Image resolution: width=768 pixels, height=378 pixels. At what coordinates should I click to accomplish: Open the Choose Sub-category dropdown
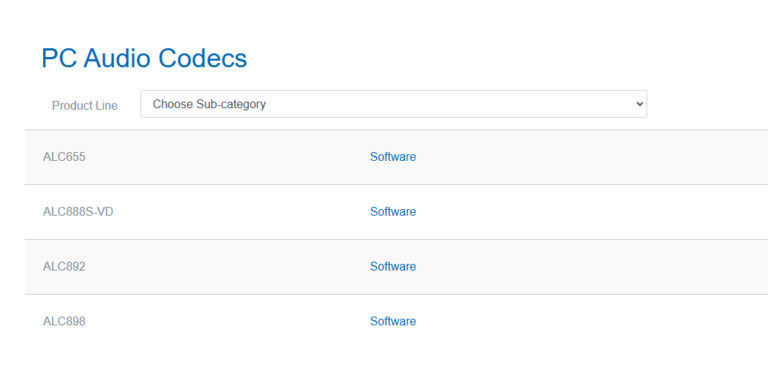pos(393,104)
